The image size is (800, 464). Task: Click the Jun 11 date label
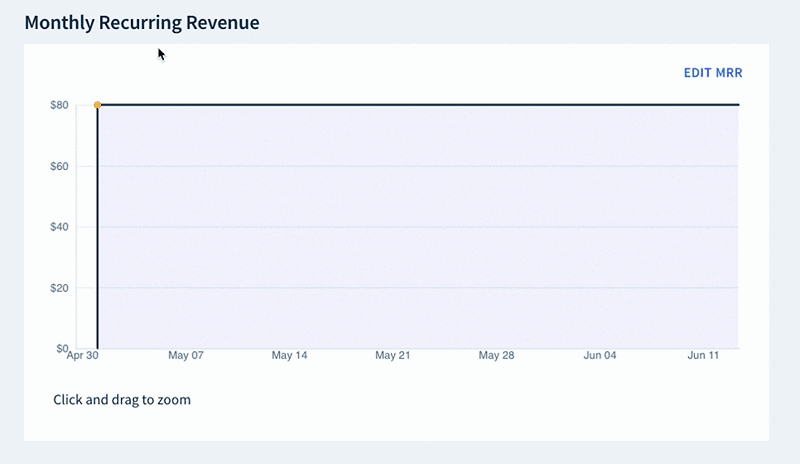coord(703,355)
